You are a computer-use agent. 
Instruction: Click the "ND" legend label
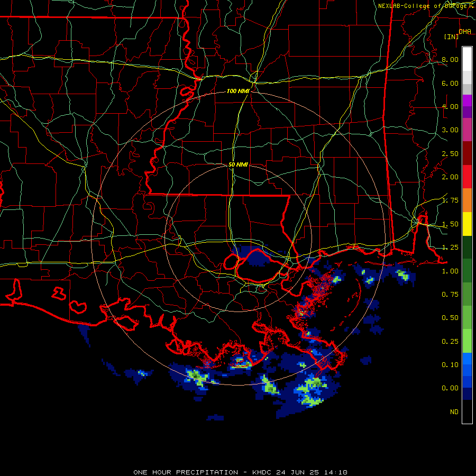454,412
